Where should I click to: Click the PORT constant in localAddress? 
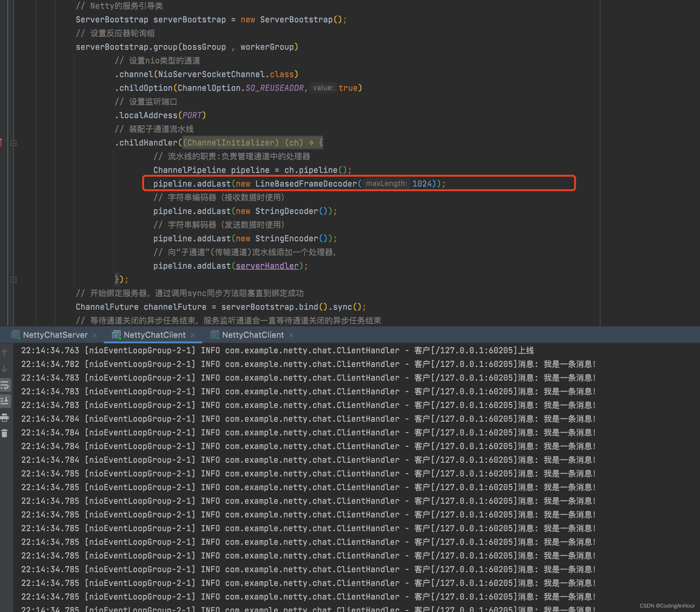click(192, 115)
